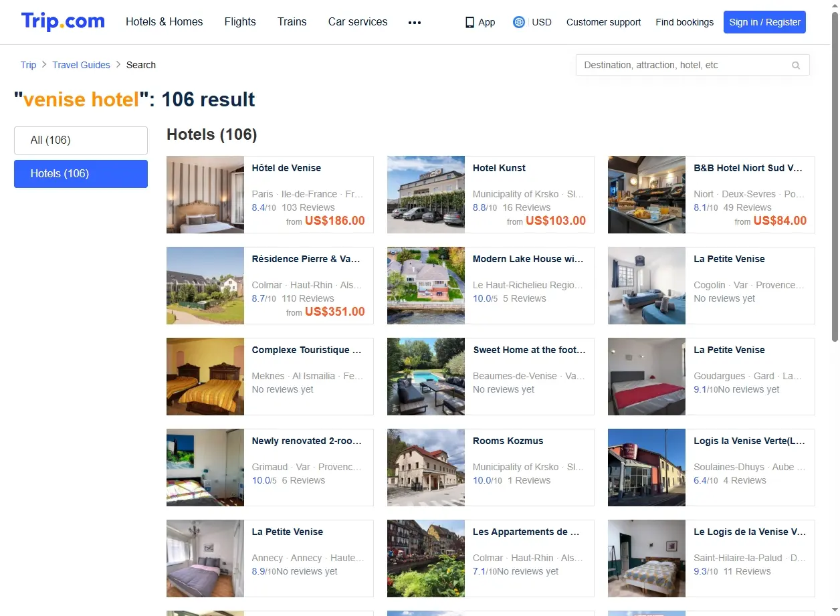Click Modern Lake House wi... title

point(528,259)
